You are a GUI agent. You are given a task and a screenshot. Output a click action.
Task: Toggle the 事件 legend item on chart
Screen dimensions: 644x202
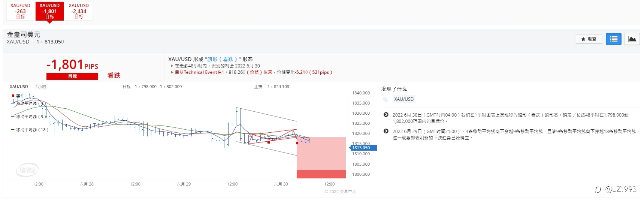[18, 96]
